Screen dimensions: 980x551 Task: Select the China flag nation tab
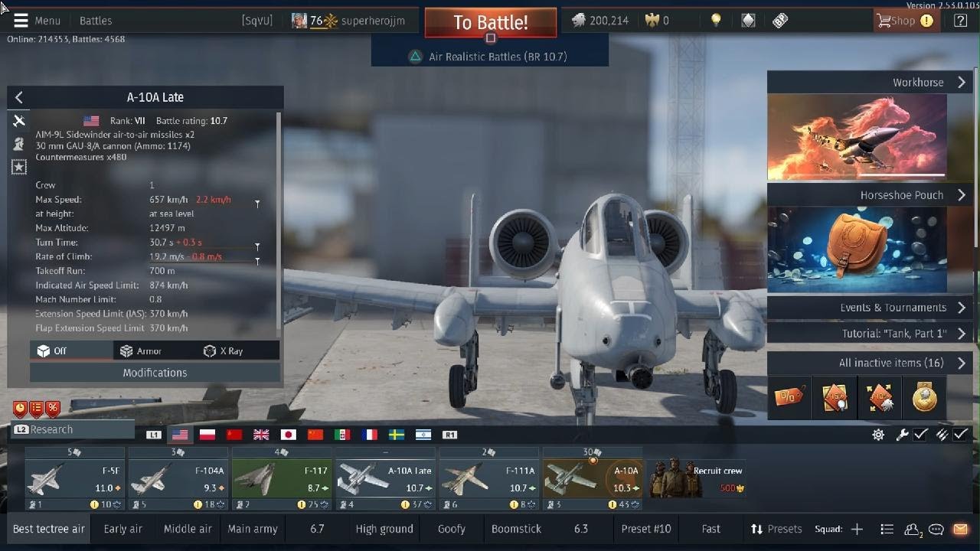[315, 435]
